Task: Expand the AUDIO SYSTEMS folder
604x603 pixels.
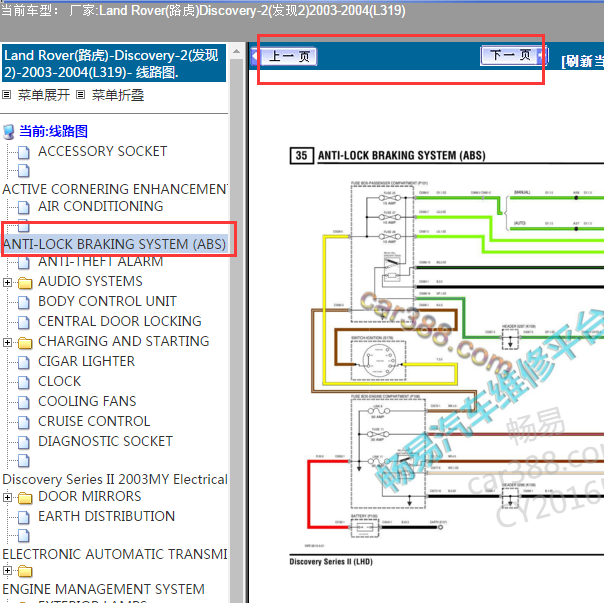Action: 7,282
